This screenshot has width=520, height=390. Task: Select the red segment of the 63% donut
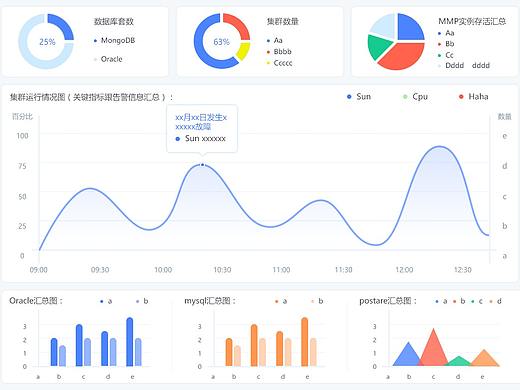(x=239, y=24)
